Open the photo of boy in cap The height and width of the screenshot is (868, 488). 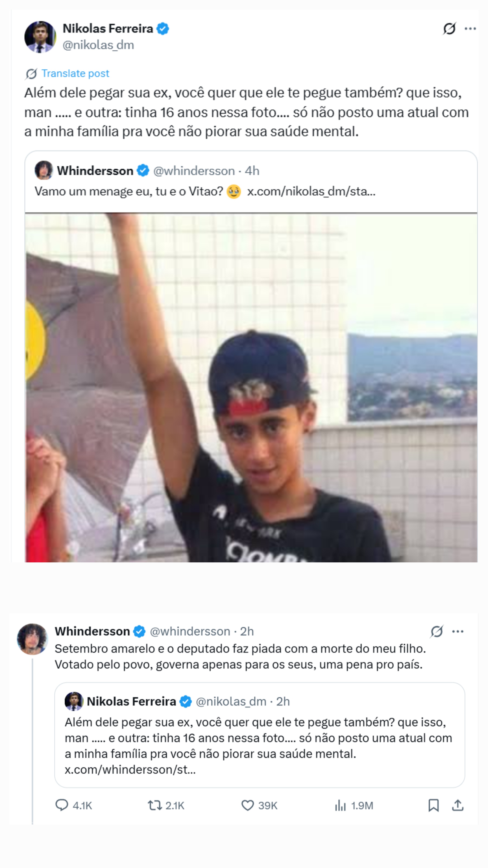point(251,387)
